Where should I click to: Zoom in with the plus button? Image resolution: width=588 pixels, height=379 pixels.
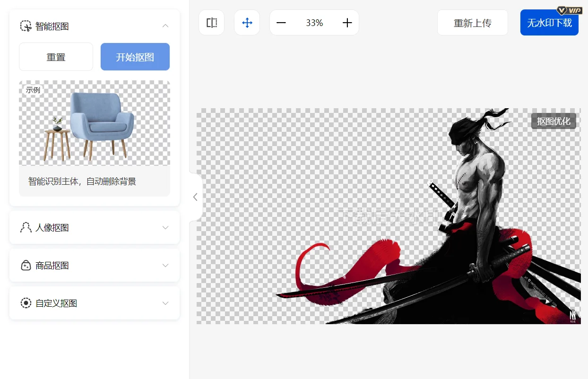(347, 23)
